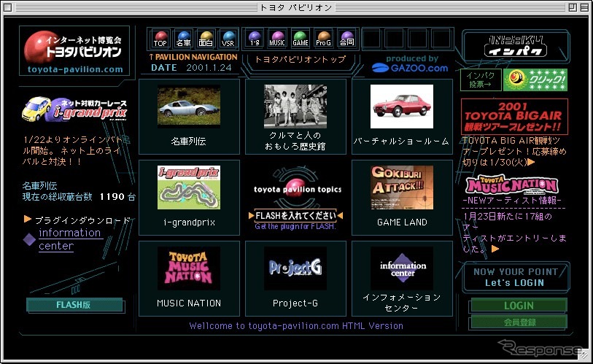
Task: Open 2001 TOYOTA BIG AIR banner
Action: pyautogui.click(x=514, y=117)
